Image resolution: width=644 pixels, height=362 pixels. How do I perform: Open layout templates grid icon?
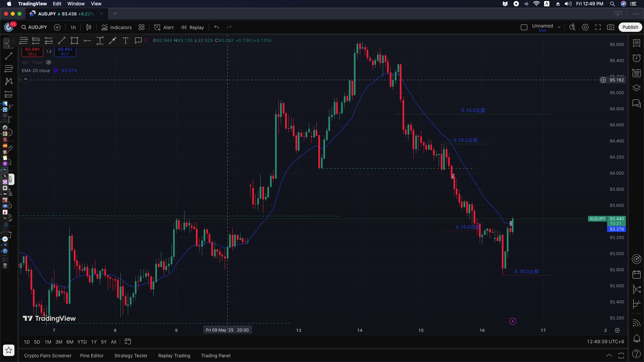click(x=142, y=27)
